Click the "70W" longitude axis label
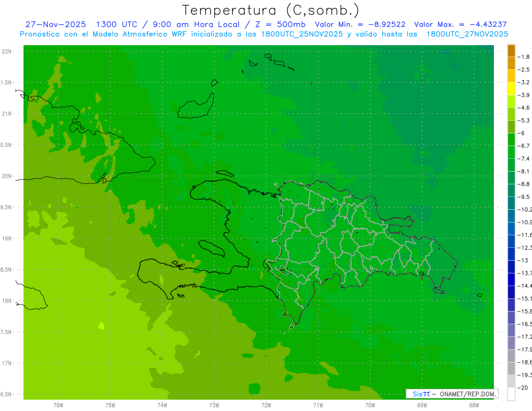This screenshot has width=532, height=411. pyautogui.click(x=370, y=405)
